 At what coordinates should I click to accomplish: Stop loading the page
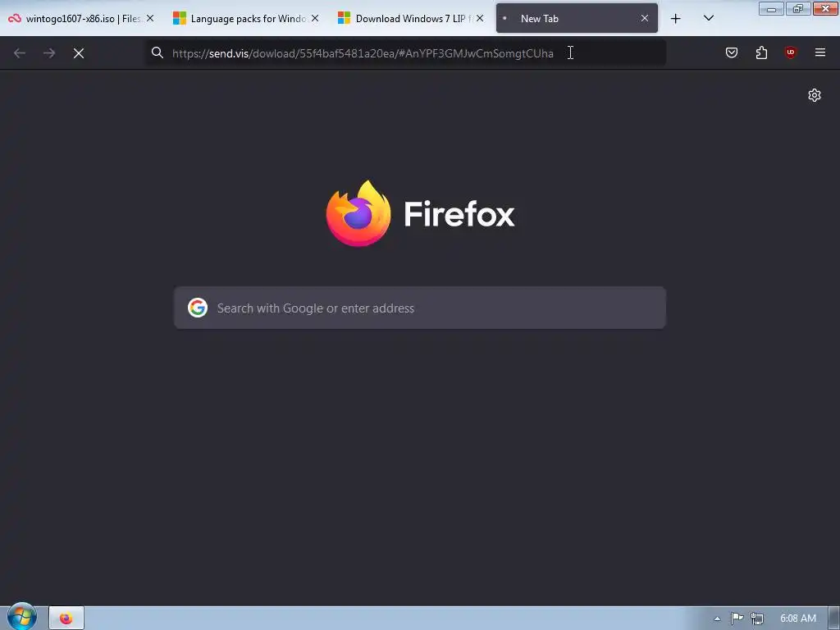pyautogui.click(x=79, y=53)
